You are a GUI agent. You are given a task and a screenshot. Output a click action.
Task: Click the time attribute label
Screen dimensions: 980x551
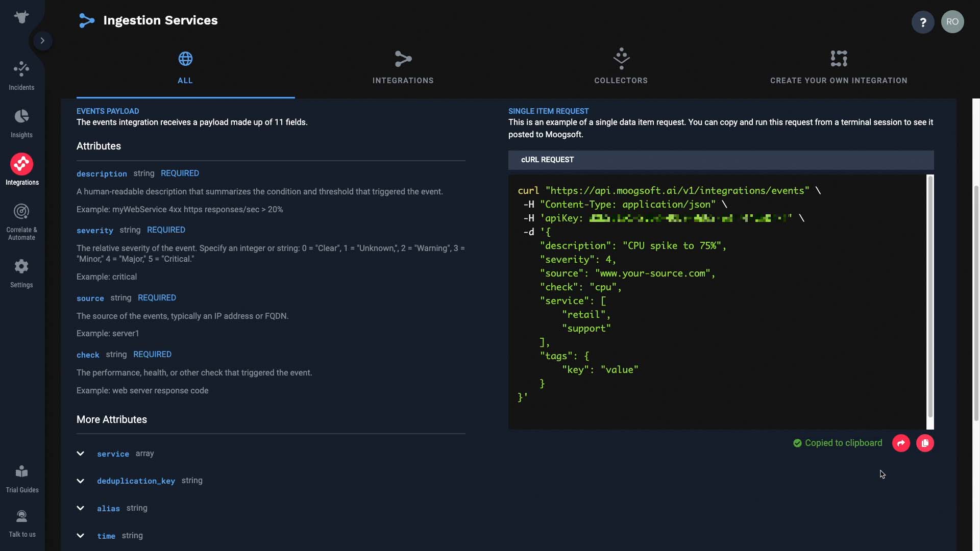tap(106, 536)
